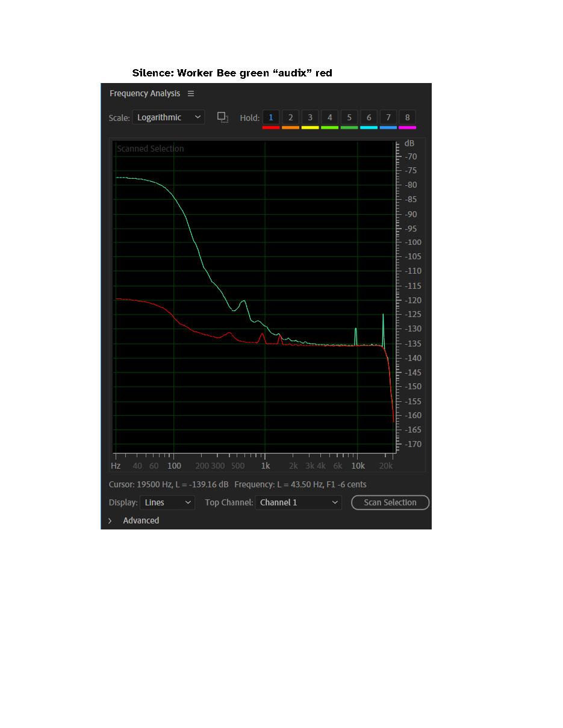Open the Frequency Analysis panel menu icon
This screenshot has height=728, width=563.
coord(191,93)
